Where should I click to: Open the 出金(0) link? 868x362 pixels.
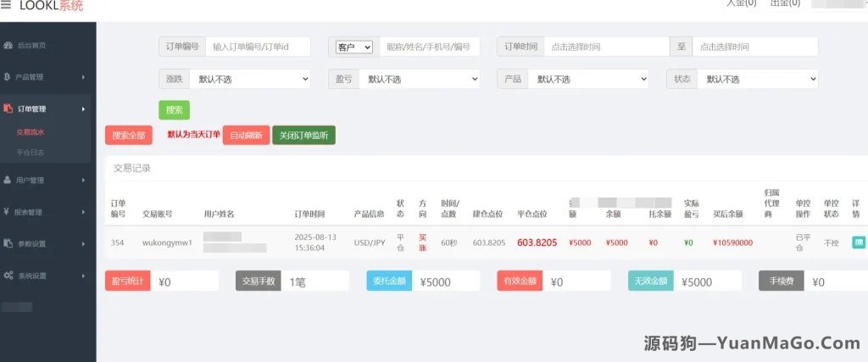click(785, 3)
